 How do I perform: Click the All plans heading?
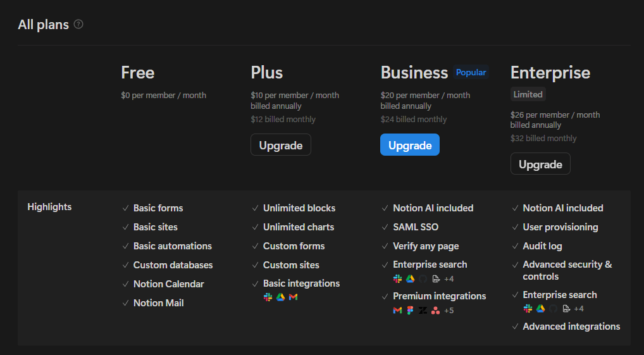click(x=43, y=25)
